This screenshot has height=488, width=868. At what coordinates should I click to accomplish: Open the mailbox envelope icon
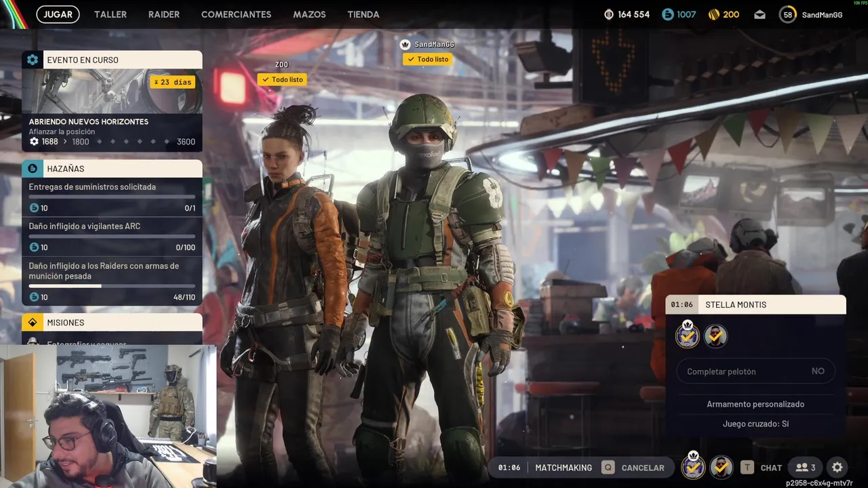click(x=759, y=14)
